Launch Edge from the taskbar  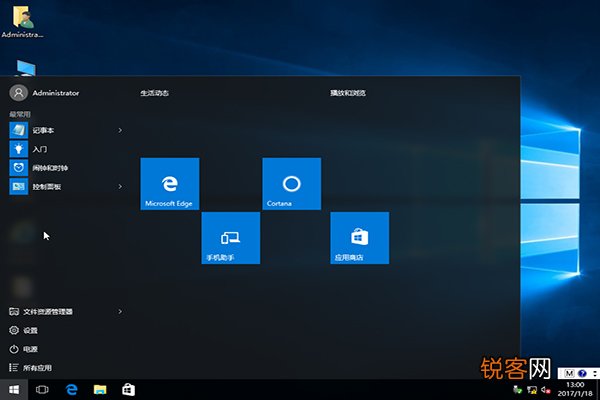click(72, 388)
